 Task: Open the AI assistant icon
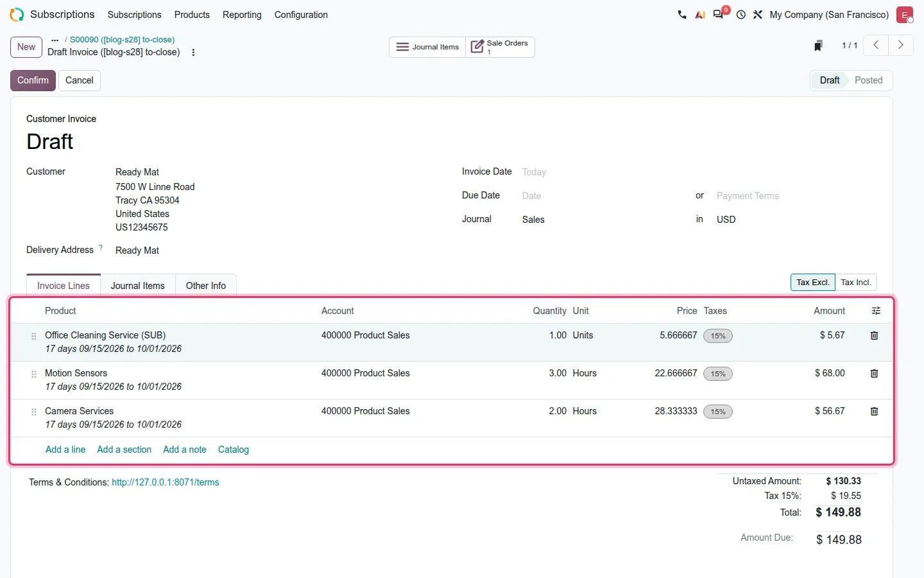pyautogui.click(x=700, y=15)
